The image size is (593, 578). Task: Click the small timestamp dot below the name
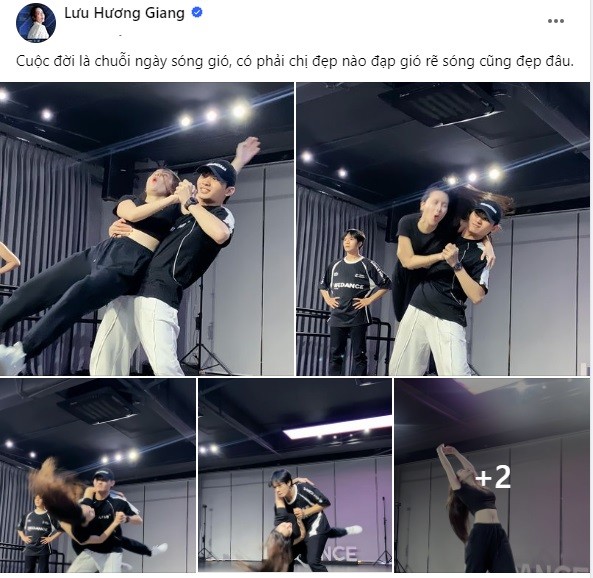(121, 35)
